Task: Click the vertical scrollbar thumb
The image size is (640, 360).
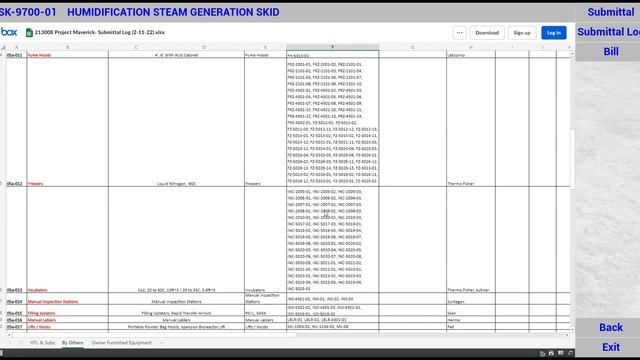Action: pos(572,159)
